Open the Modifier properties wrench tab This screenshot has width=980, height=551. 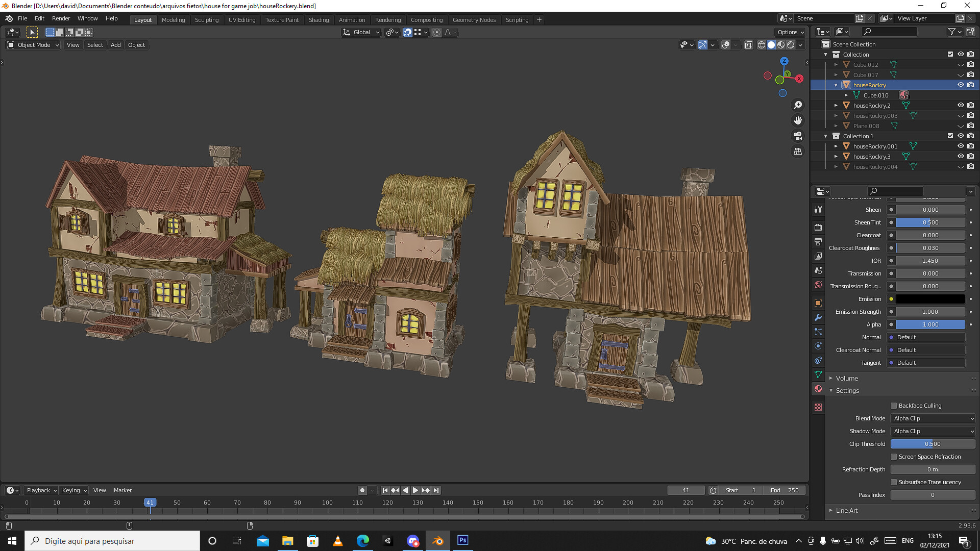[x=818, y=317]
